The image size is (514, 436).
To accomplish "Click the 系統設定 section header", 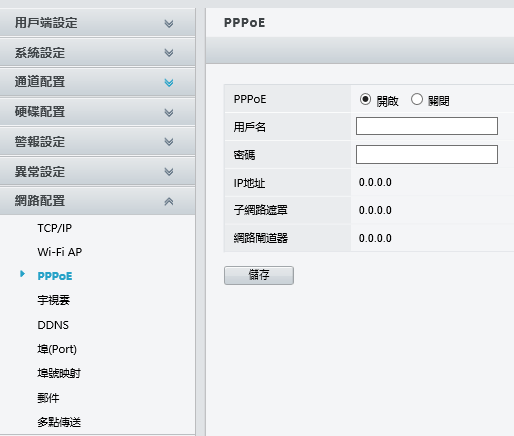I will [x=97, y=53].
